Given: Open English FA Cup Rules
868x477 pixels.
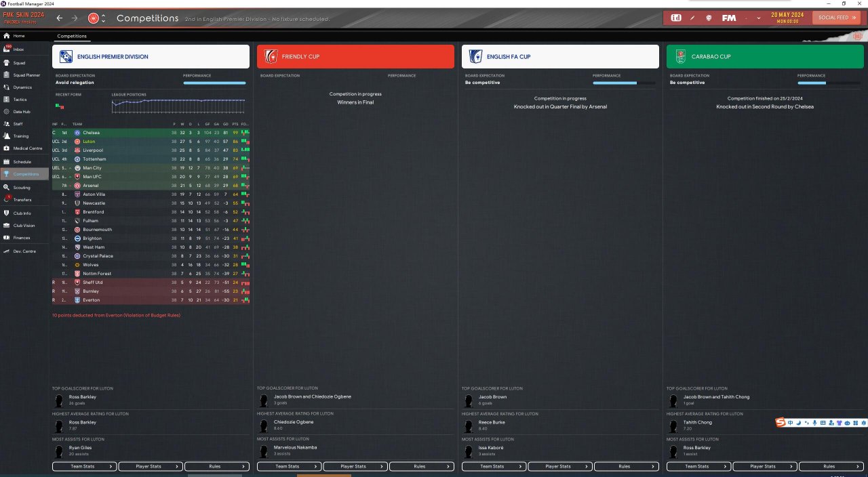Looking at the screenshot, I should coord(627,466).
